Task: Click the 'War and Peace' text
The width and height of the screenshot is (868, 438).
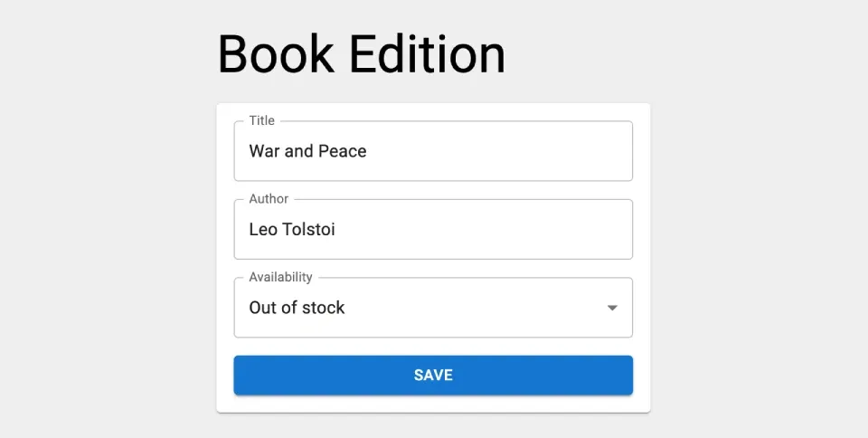Action: [x=307, y=151]
